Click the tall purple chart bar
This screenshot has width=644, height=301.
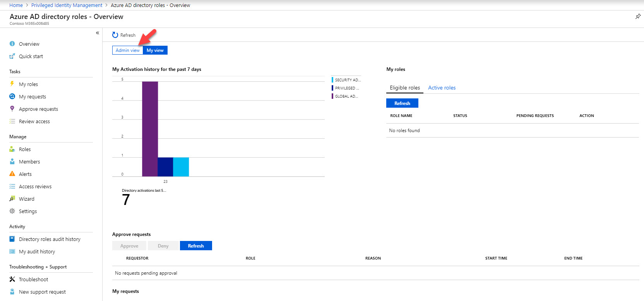(150, 129)
